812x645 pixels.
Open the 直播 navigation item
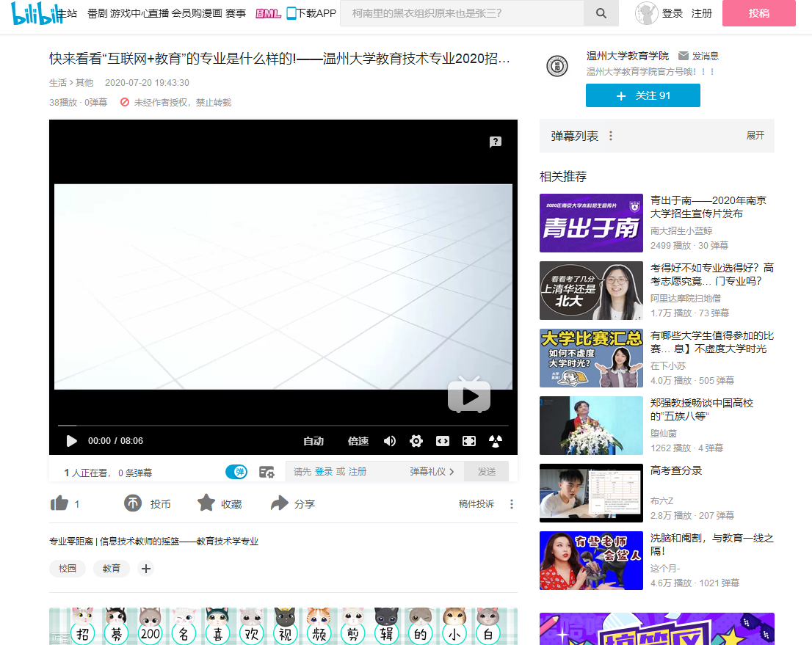click(159, 13)
